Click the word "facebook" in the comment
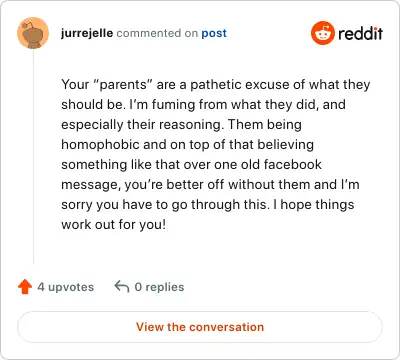 (293, 164)
